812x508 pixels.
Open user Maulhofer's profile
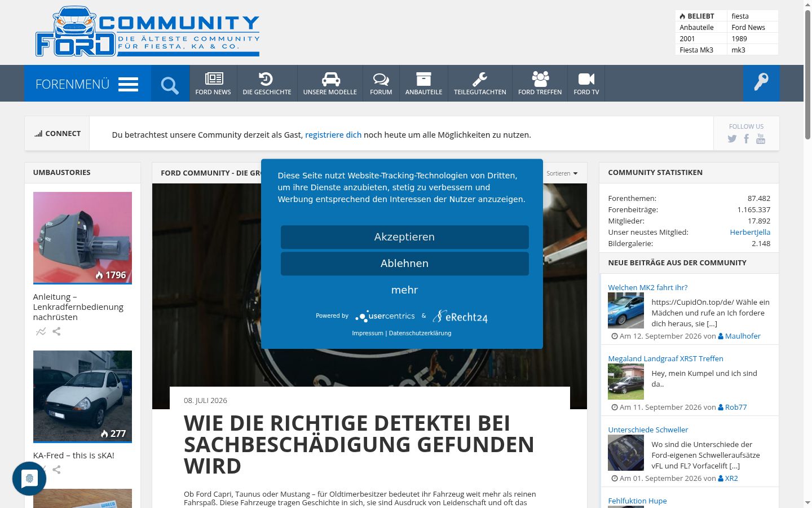coord(743,336)
